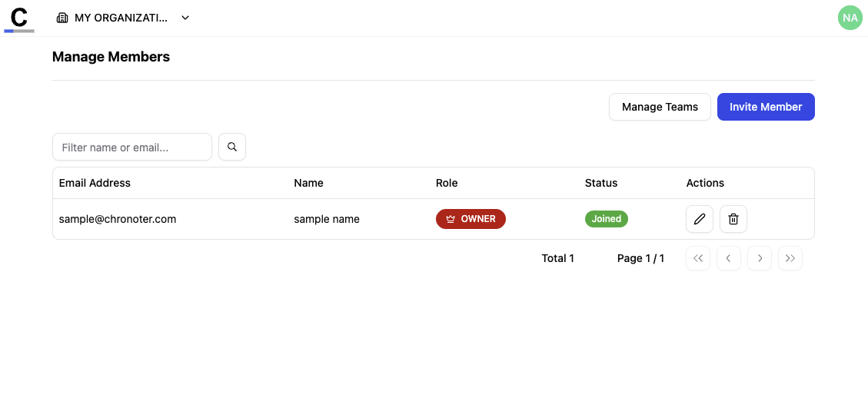Image resolution: width=868 pixels, height=408 pixels.
Task: Open the NA user avatar menu
Action: 850,18
